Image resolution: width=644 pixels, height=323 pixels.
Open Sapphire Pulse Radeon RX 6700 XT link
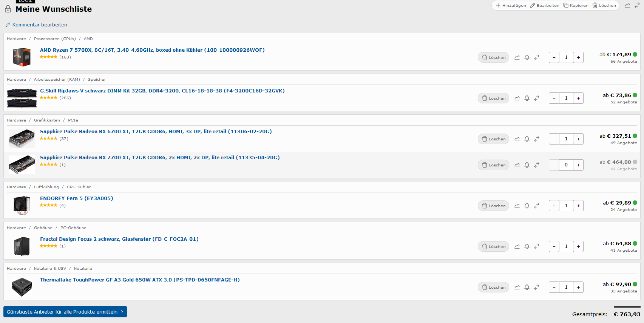(x=156, y=131)
